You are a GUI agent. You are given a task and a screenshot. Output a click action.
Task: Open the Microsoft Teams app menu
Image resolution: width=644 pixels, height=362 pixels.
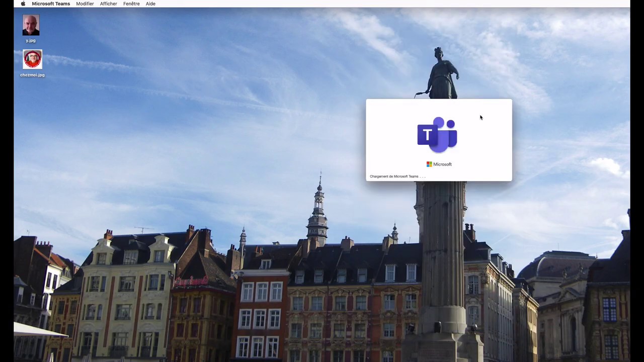coord(51,4)
